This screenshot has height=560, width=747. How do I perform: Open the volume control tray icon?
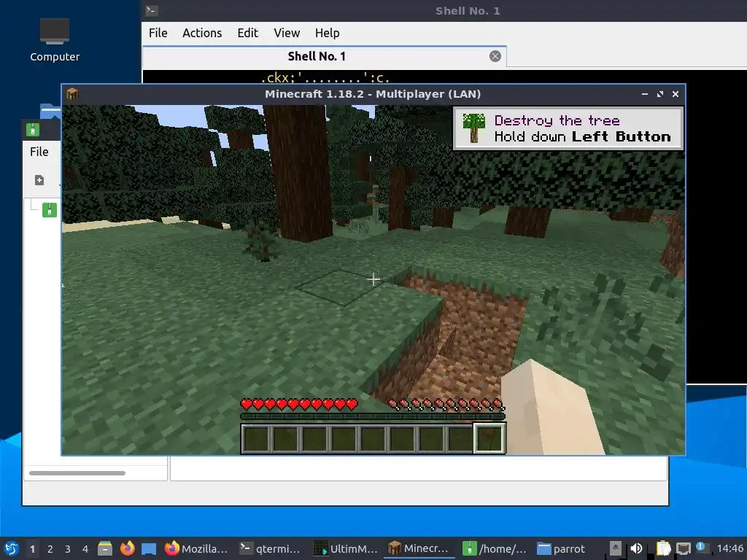[x=636, y=548]
